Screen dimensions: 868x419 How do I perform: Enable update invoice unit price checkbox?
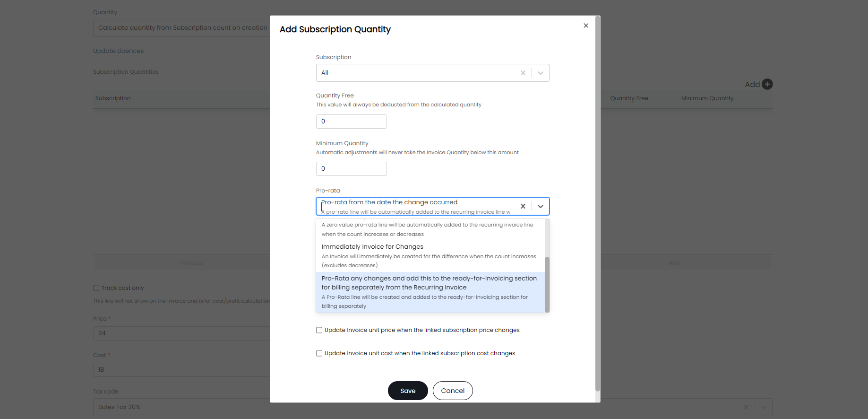(319, 330)
